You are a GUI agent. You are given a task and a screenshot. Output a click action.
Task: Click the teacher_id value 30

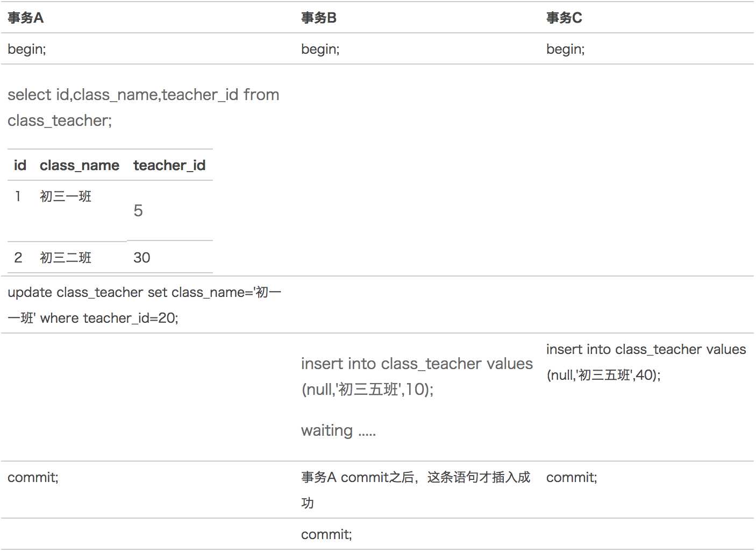coord(142,258)
